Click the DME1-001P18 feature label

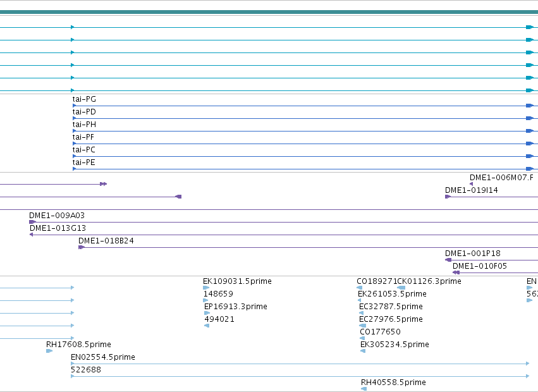coord(472,254)
